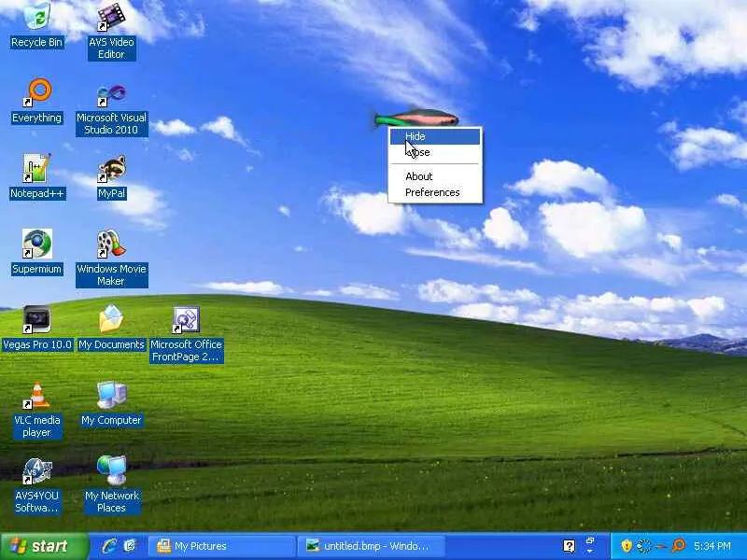Open the Start menu

(44, 546)
